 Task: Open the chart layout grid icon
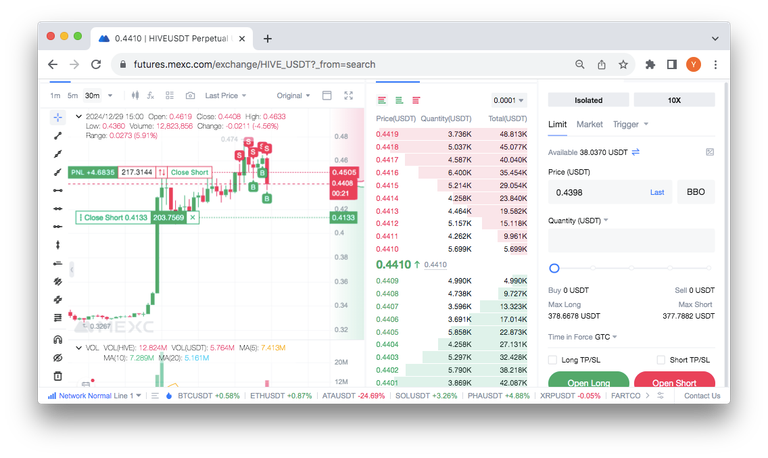(x=169, y=96)
